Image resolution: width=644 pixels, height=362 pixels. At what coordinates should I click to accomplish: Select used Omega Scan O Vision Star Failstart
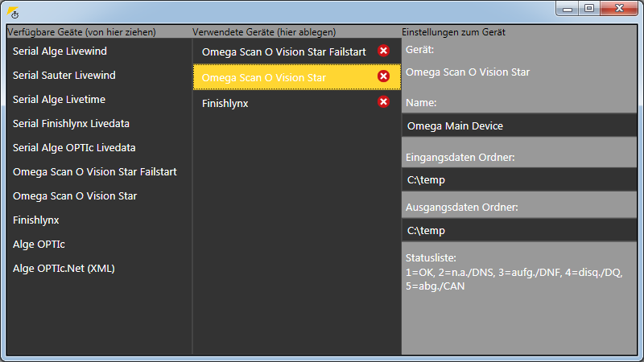297,51
